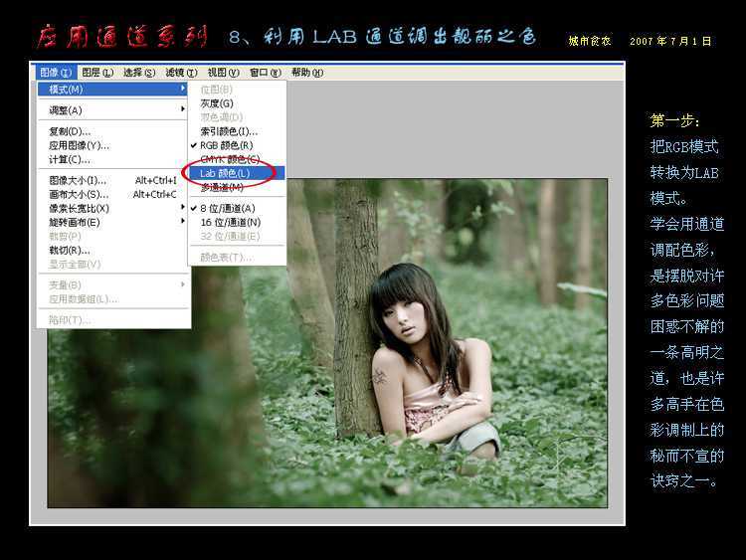The height and width of the screenshot is (560, 746).
Task: Select 索引颜色(I)... mode
Action: click(x=237, y=131)
